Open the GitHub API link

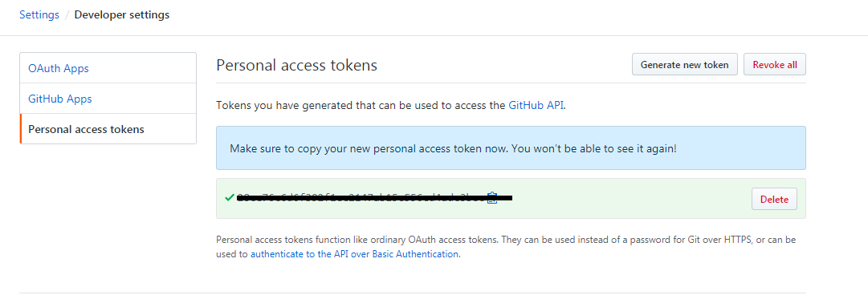point(536,105)
